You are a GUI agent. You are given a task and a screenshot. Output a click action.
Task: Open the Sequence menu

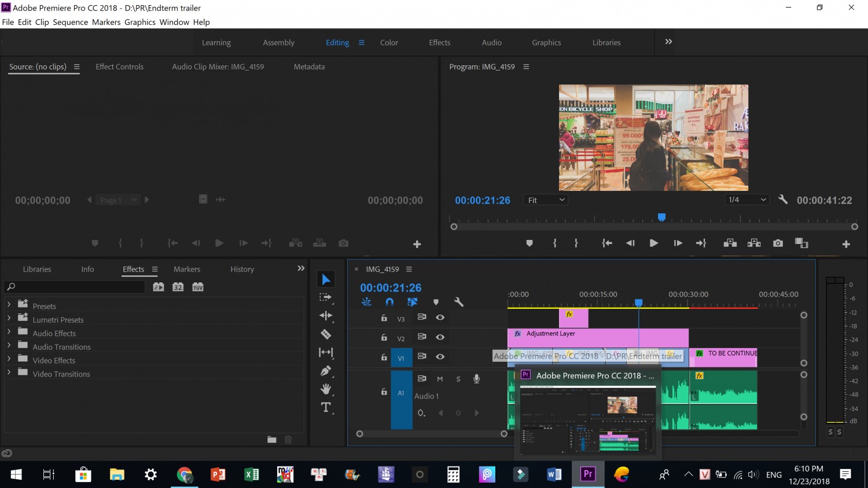[70, 22]
